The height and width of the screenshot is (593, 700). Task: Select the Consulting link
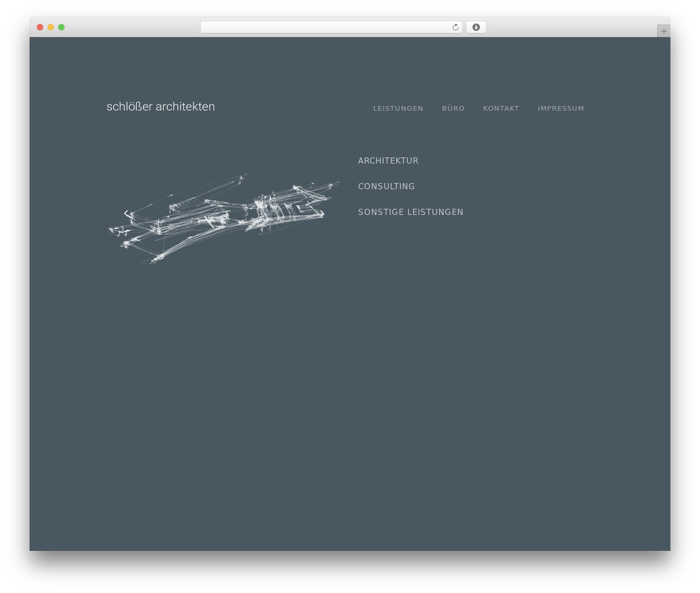387,187
